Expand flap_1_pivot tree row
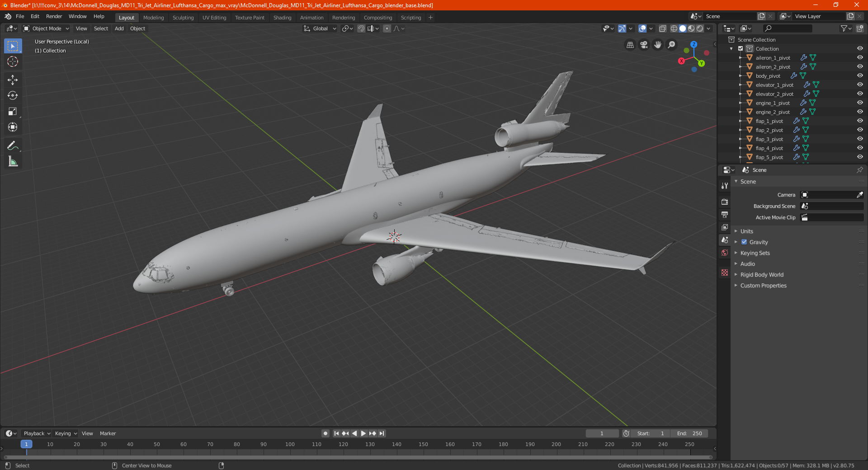Screen dimensions: 868x470 (x=740, y=121)
